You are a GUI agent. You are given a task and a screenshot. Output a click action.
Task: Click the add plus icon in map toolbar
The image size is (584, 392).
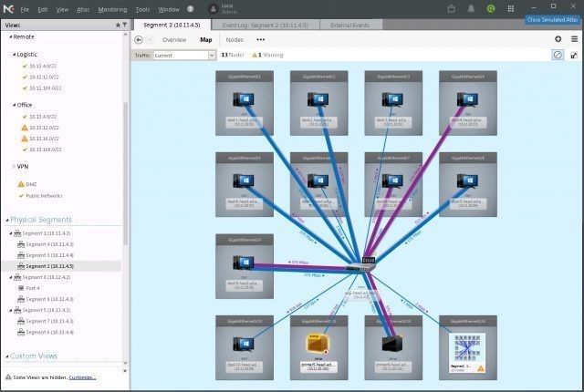[x=558, y=39]
